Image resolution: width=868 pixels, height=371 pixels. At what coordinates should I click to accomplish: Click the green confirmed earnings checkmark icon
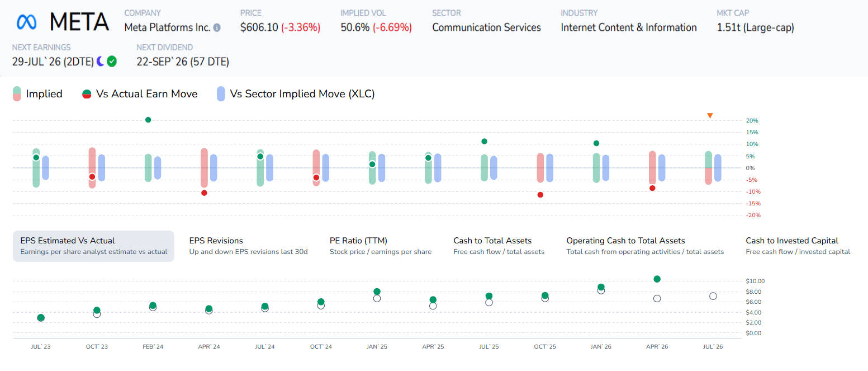pyautogui.click(x=112, y=61)
